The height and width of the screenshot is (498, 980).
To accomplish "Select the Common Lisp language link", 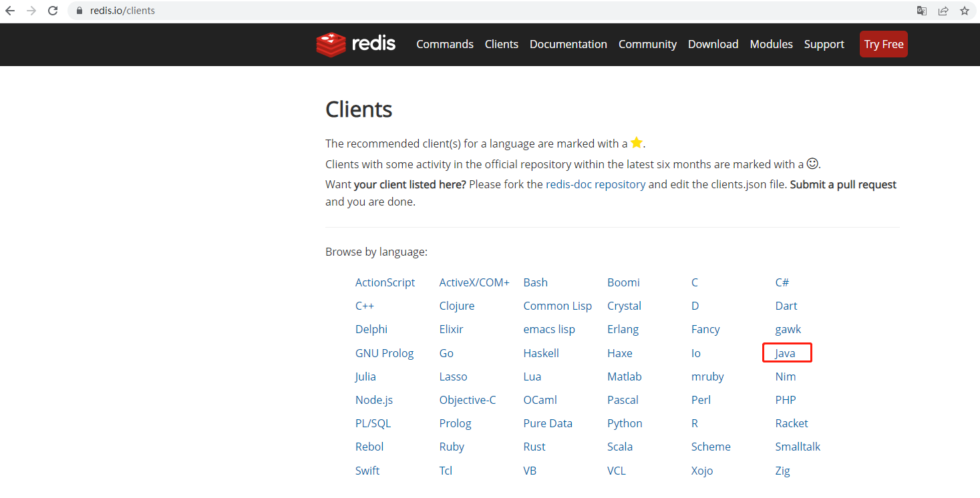I will click(558, 306).
